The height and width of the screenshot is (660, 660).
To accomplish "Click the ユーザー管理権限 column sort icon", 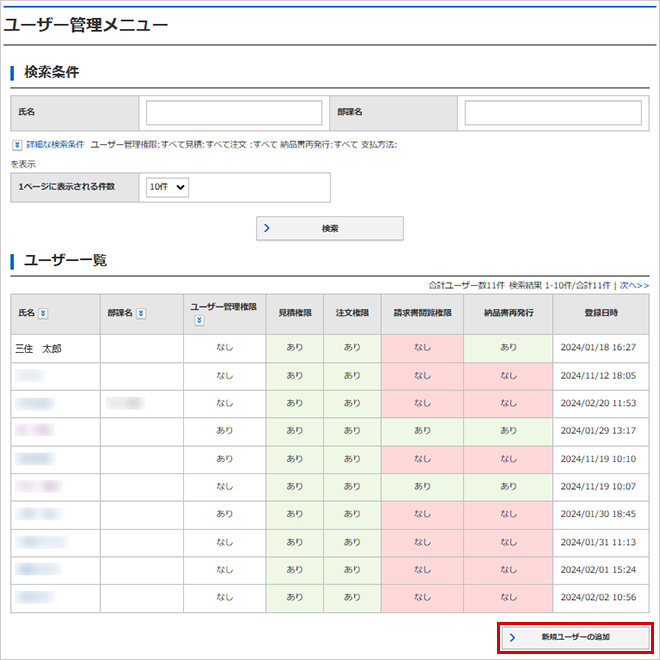I will pyautogui.click(x=200, y=321).
